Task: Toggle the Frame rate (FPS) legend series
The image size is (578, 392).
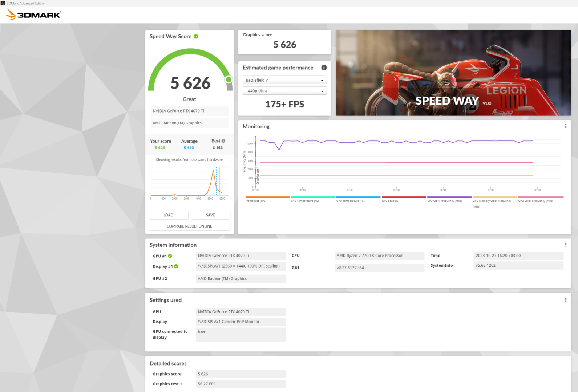Action: [x=267, y=199]
